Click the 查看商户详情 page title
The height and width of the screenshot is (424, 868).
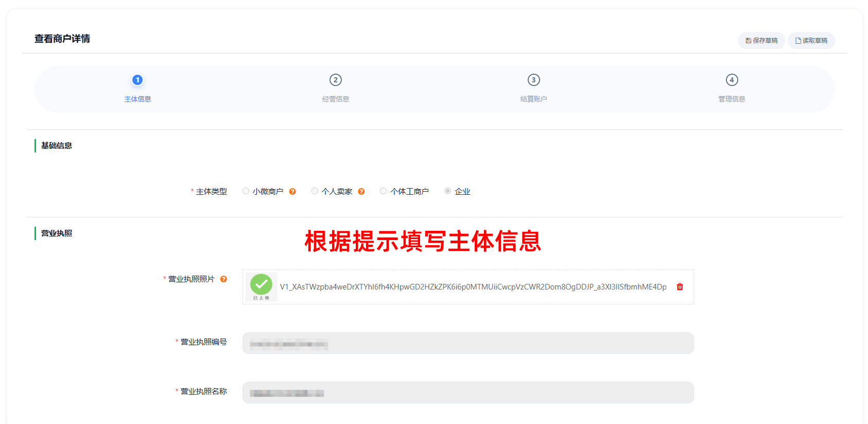(62, 39)
